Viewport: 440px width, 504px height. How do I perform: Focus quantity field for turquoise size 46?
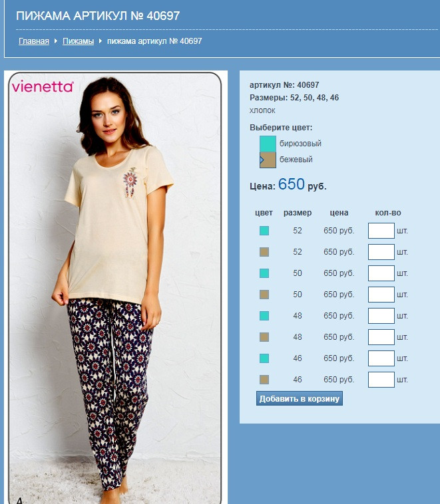coord(381,358)
